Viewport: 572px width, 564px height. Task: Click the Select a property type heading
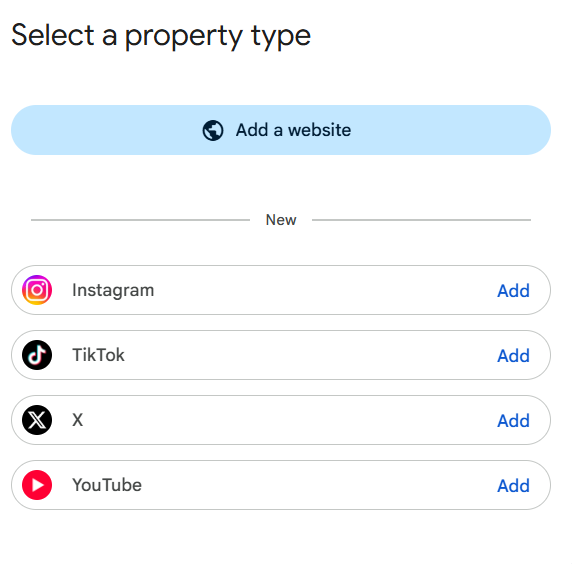[x=161, y=37]
